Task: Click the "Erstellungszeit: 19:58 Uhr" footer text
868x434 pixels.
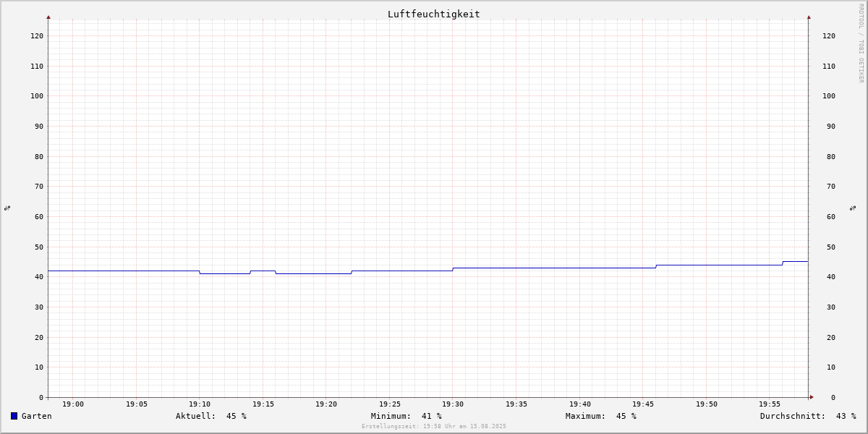Action: pos(434,426)
